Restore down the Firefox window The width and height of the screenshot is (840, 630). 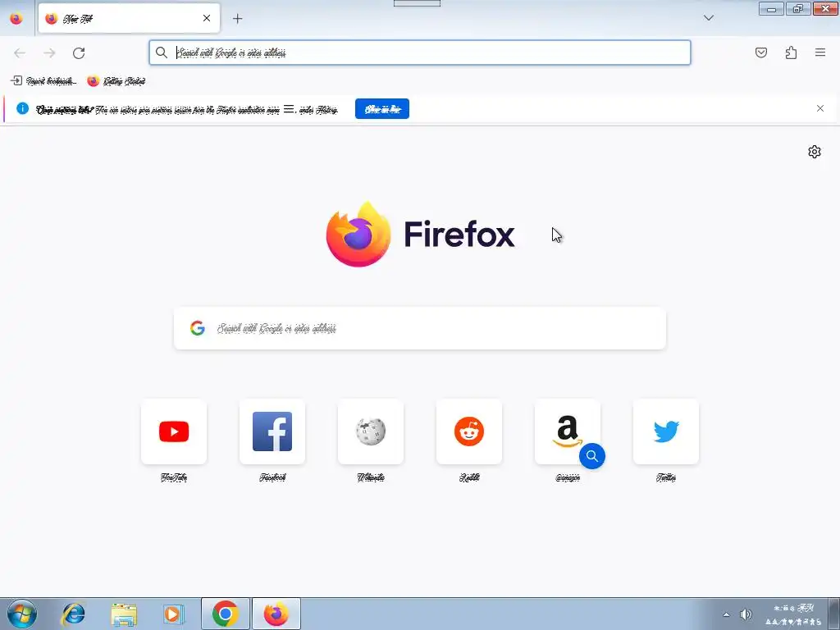[x=798, y=8]
